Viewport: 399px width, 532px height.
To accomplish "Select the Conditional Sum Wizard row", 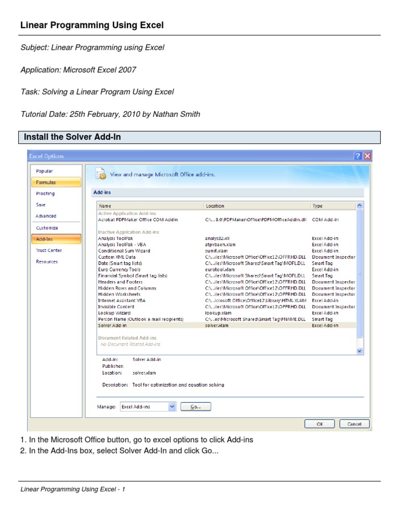I will [227, 251].
